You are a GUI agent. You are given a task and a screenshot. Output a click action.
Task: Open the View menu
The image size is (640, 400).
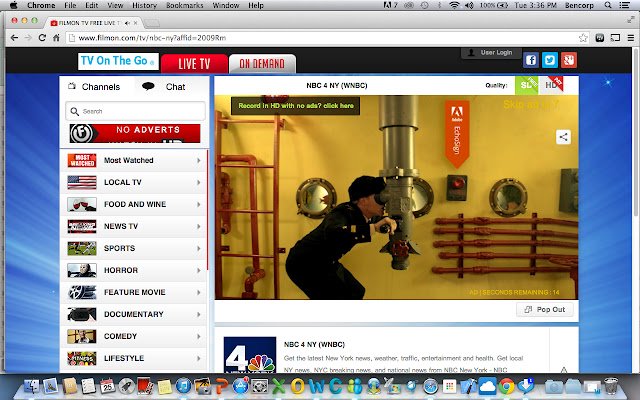click(x=115, y=5)
